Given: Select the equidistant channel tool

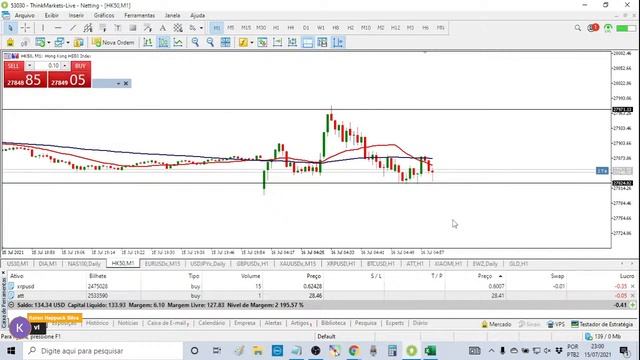Looking at the screenshot, I should (88, 28).
